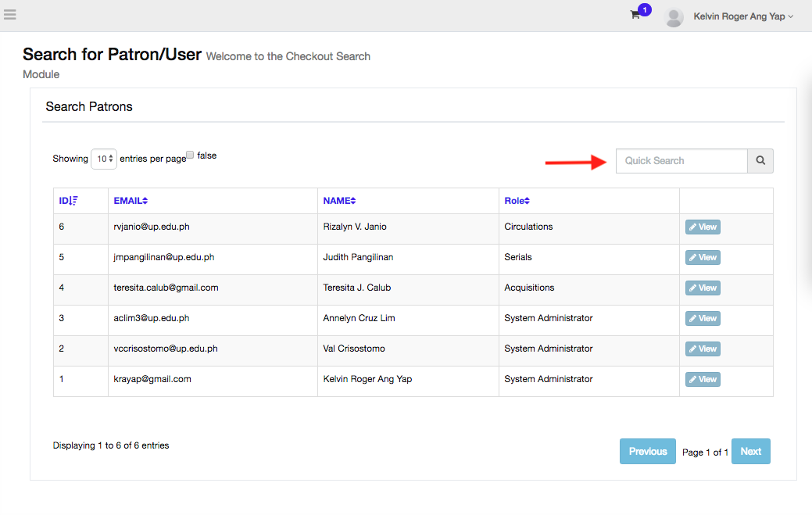This screenshot has width=812, height=515.
Task: Expand Kelvin Roger Ang Yap user menu
Action: coord(742,16)
